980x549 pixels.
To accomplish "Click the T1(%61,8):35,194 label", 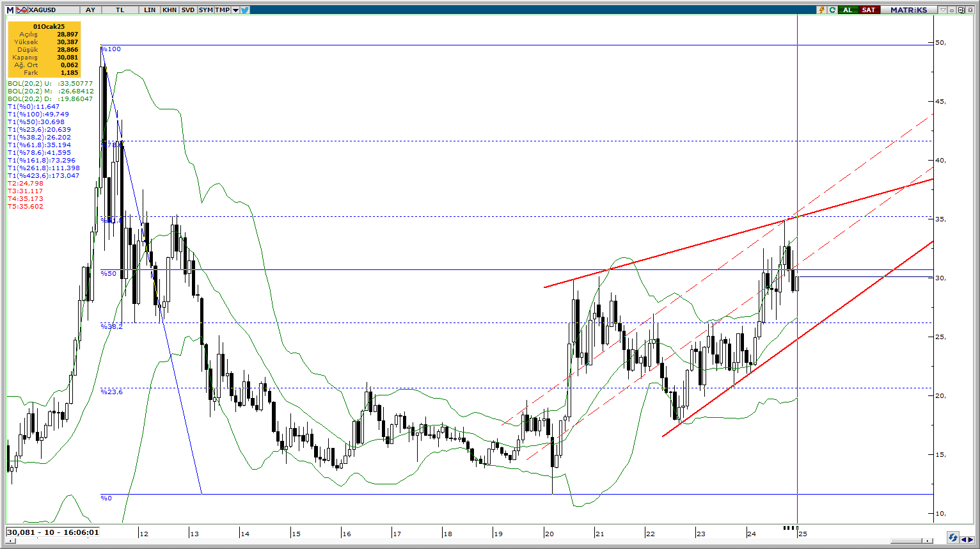I will pos(39,145).
